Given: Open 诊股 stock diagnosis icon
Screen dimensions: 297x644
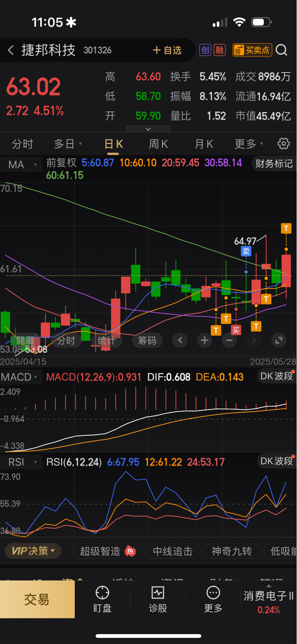Looking at the screenshot, I should (158, 599).
